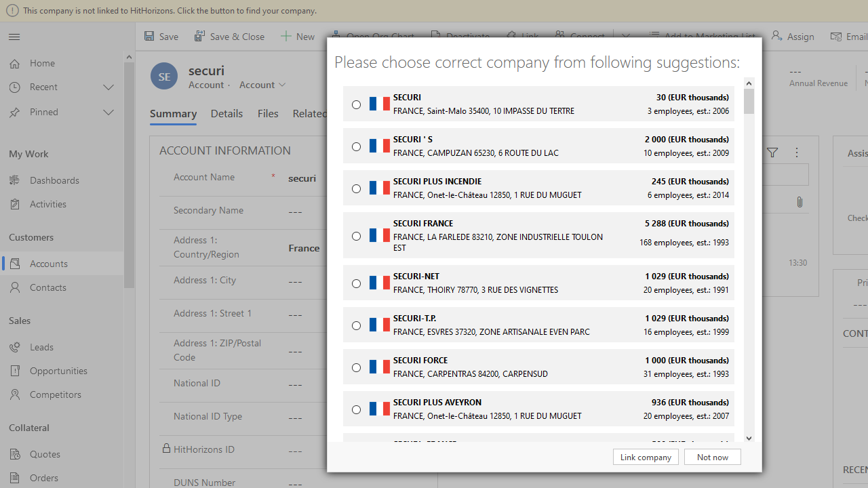Expand the Pinned section chevron
Screen dimensions: 868x488
coord(108,112)
